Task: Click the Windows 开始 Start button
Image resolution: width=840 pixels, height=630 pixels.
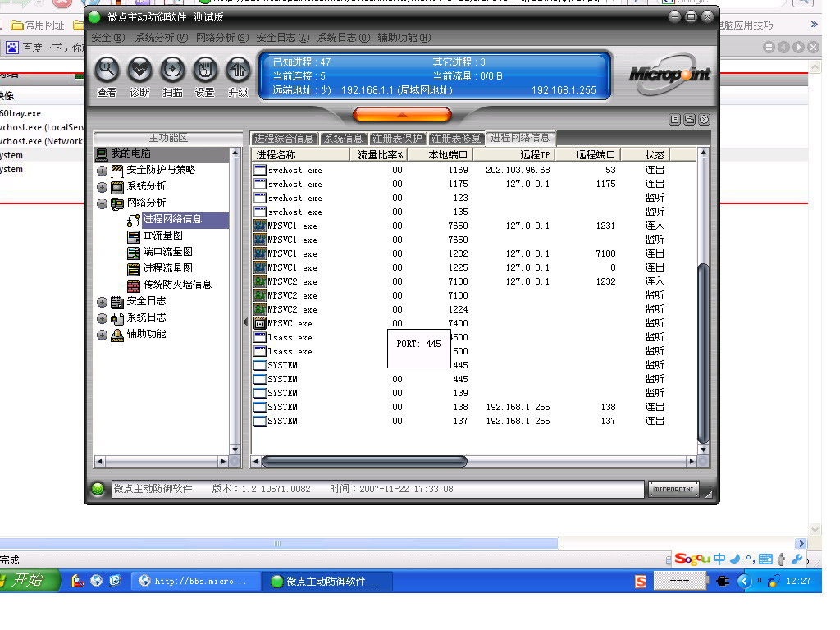Action: 29,581
